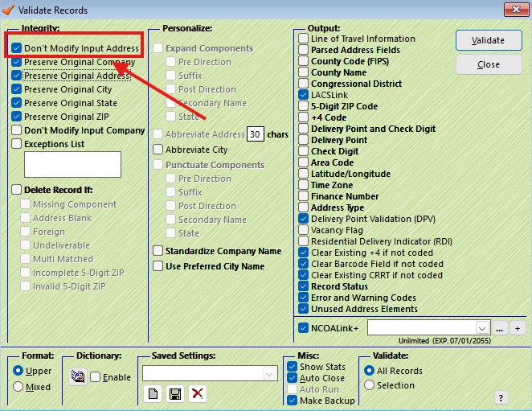Enable the Delete Record If option
The image size is (532, 411).
point(16,190)
